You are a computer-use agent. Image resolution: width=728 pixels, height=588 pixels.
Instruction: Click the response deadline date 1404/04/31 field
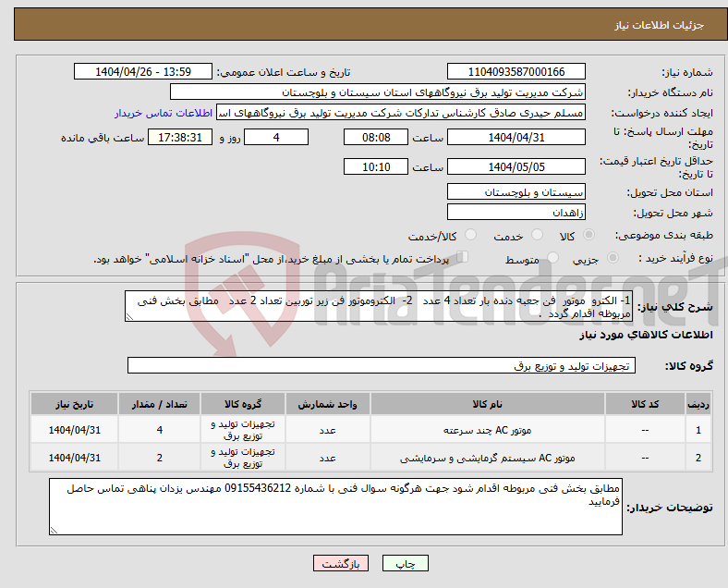coord(516,137)
